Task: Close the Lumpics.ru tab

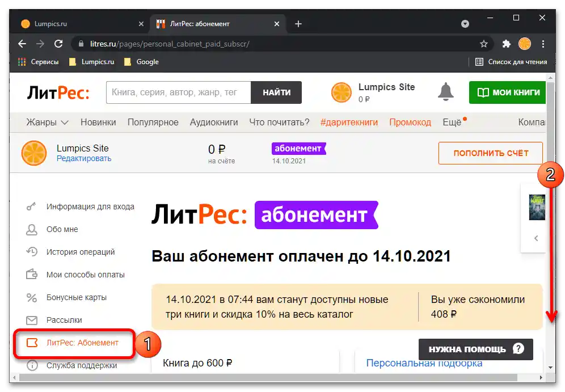Action: [141, 24]
